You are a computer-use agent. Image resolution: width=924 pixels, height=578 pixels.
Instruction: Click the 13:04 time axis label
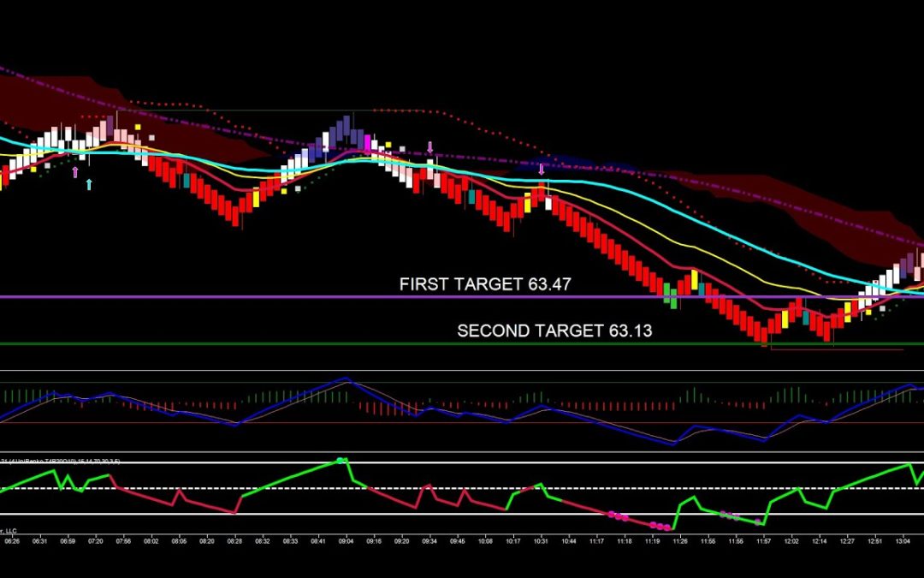click(903, 541)
